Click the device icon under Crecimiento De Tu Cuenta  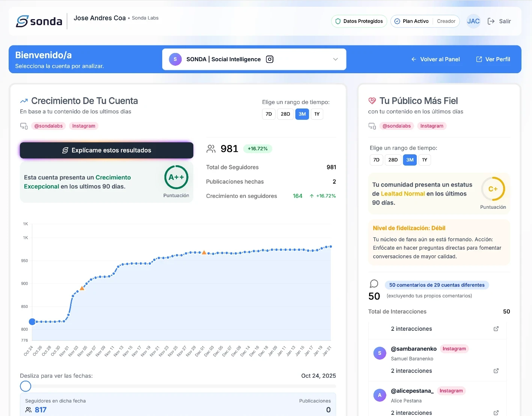tap(24, 126)
